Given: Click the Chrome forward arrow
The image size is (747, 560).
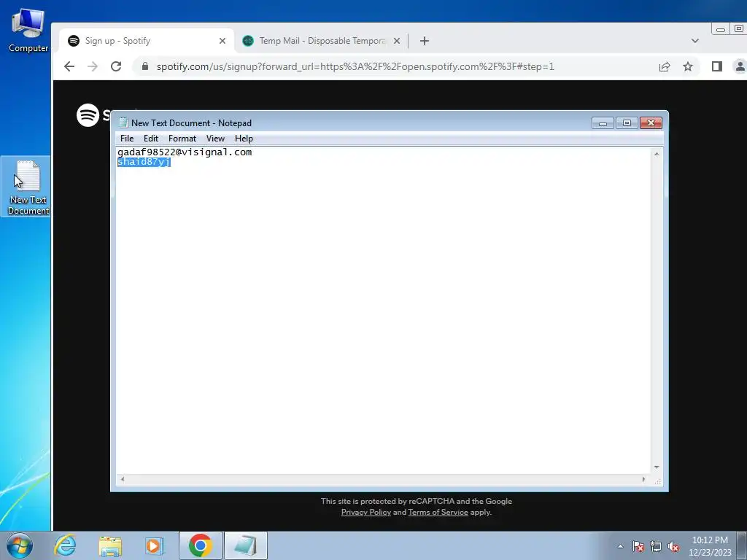Looking at the screenshot, I should [x=93, y=66].
